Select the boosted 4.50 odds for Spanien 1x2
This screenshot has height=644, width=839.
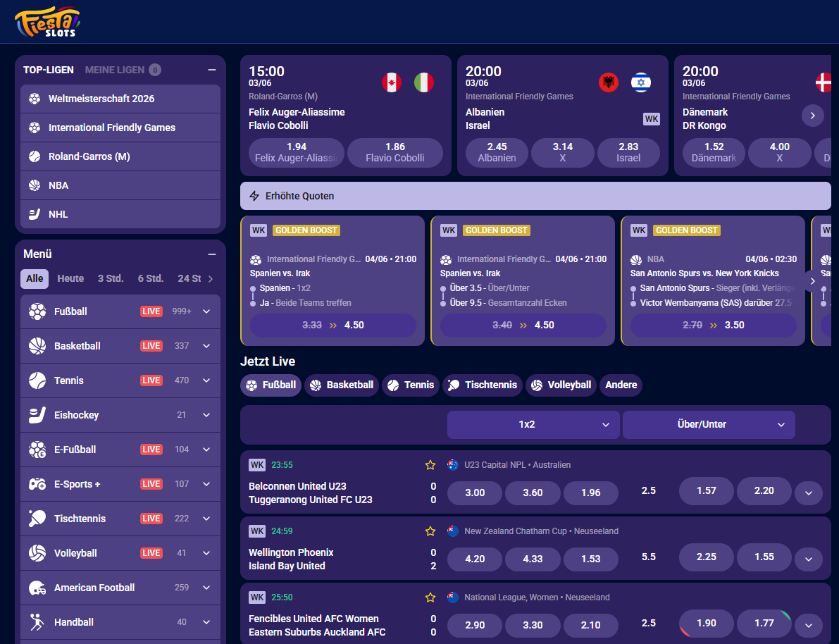(333, 325)
